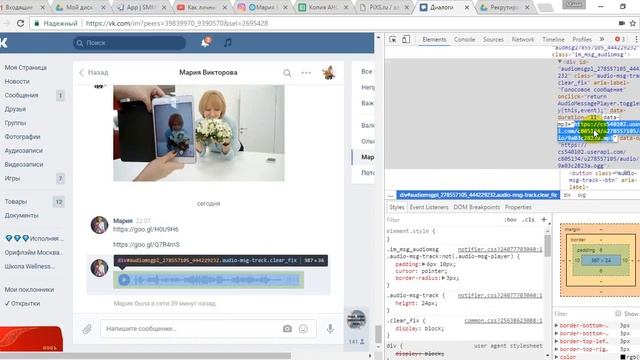
Task: Open common.css source link for .clear_fix
Action: [503, 321]
